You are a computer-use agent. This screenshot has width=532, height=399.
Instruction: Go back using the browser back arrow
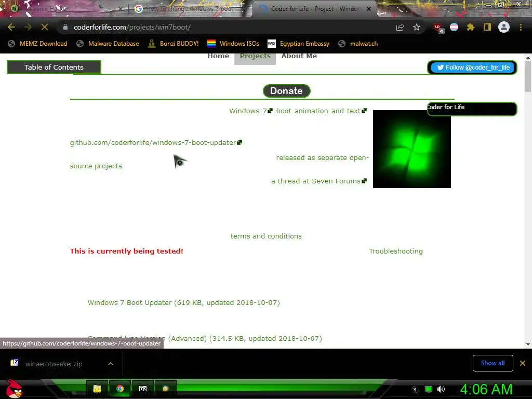point(11,27)
